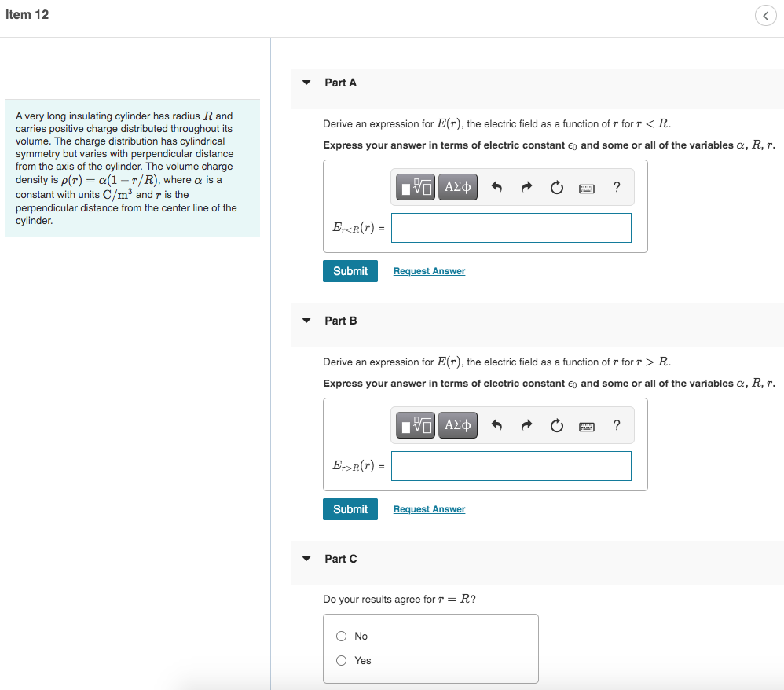Collapse the Part A section
784x690 pixels.
[306, 83]
